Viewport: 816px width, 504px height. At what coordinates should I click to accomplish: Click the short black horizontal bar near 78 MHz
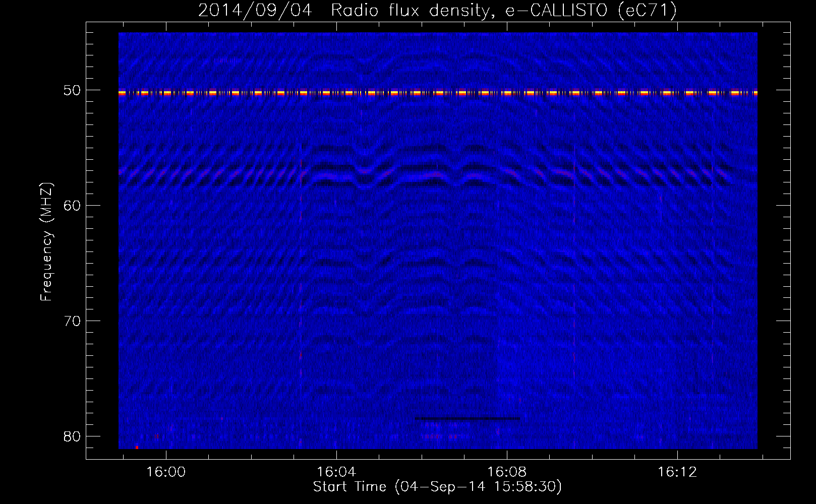(x=467, y=418)
